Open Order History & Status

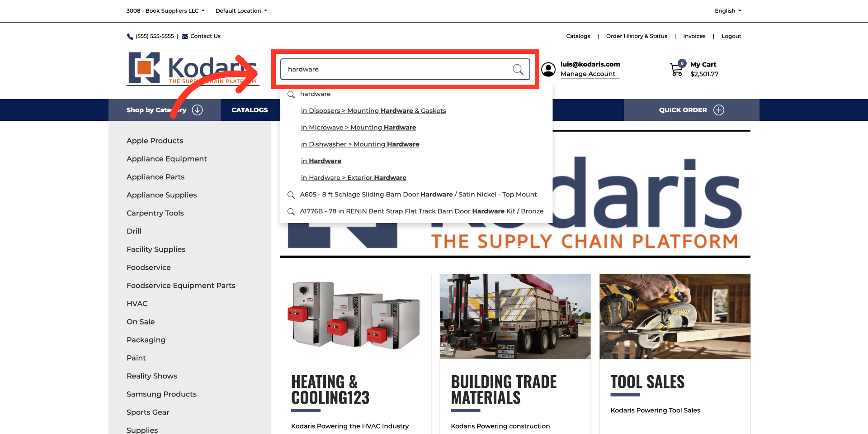pos(637,36)
